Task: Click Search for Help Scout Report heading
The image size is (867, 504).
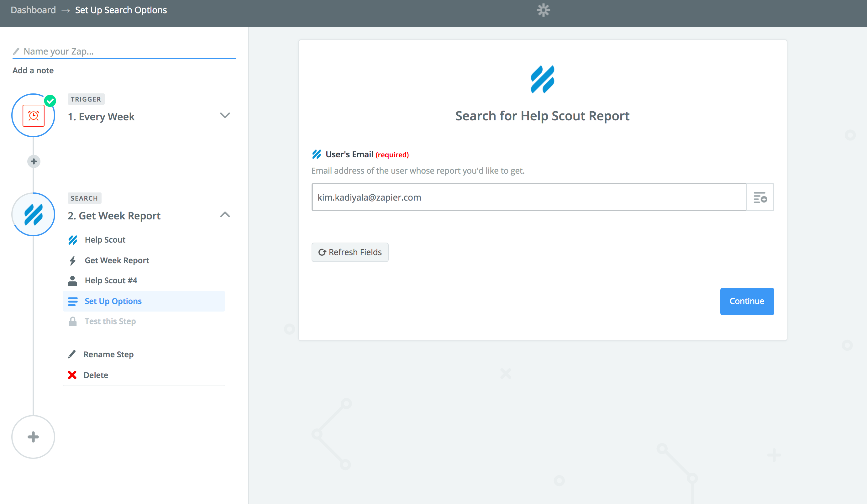Action: [543, 116]
